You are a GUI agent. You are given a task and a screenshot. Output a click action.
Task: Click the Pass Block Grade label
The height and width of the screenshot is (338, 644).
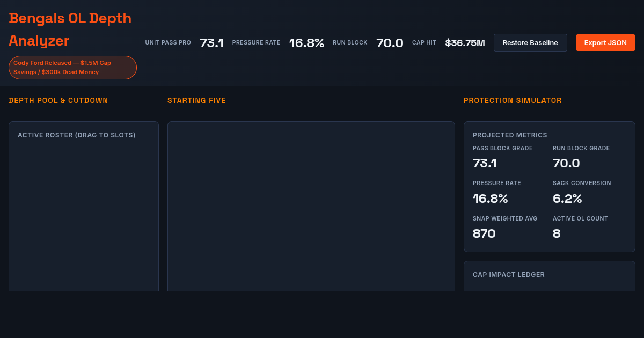click(x=503, y=148)
